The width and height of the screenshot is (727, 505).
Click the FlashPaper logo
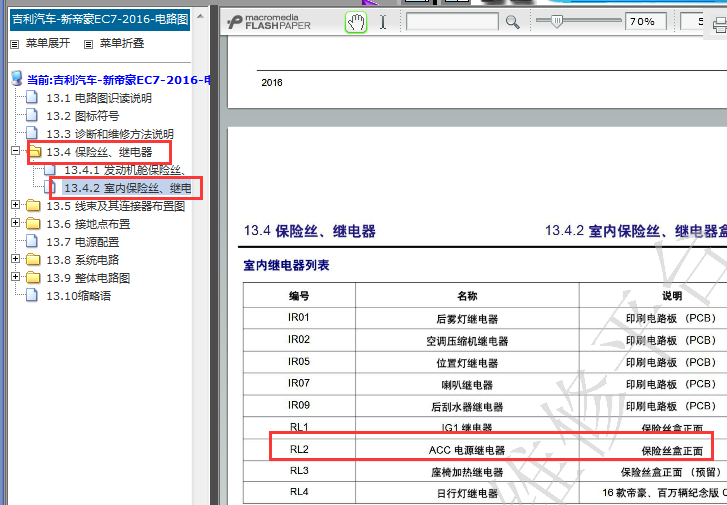point(269,22)
